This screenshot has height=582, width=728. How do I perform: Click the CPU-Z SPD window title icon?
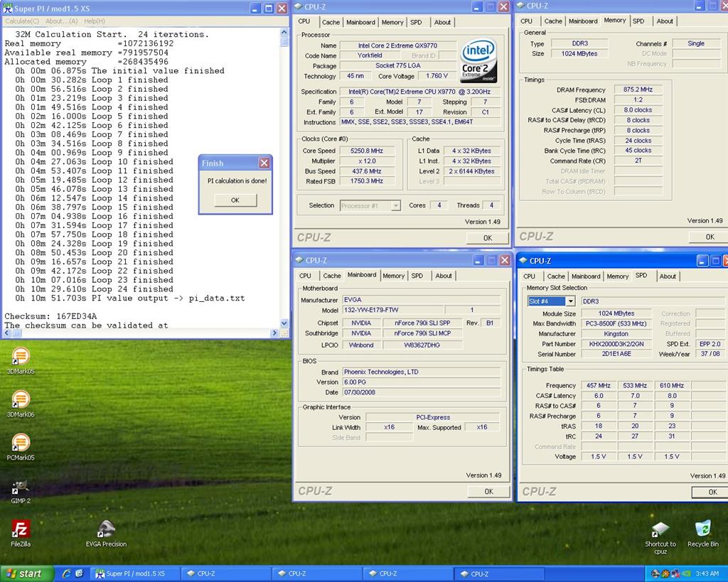[x=523, y=261]
